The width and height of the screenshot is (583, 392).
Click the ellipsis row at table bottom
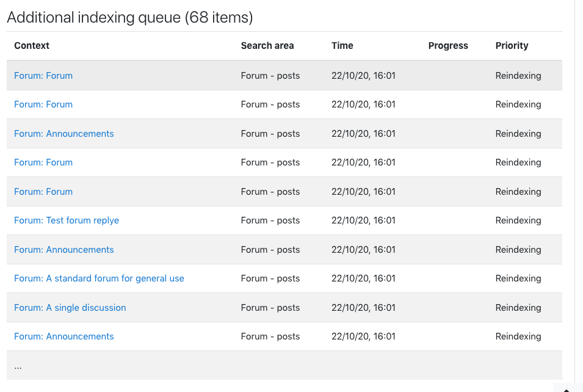pos(284,366)
